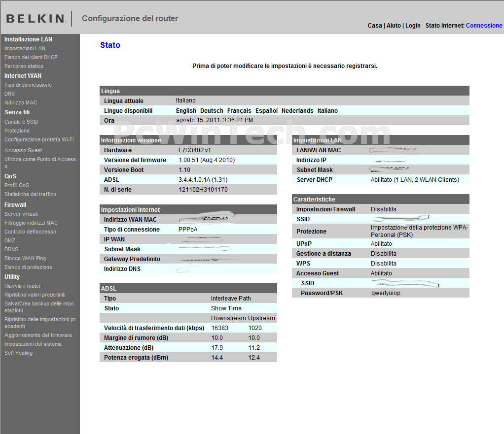504x434 pixels.
Task: Click Riavvia il router
Action: (x=23, y=286)
